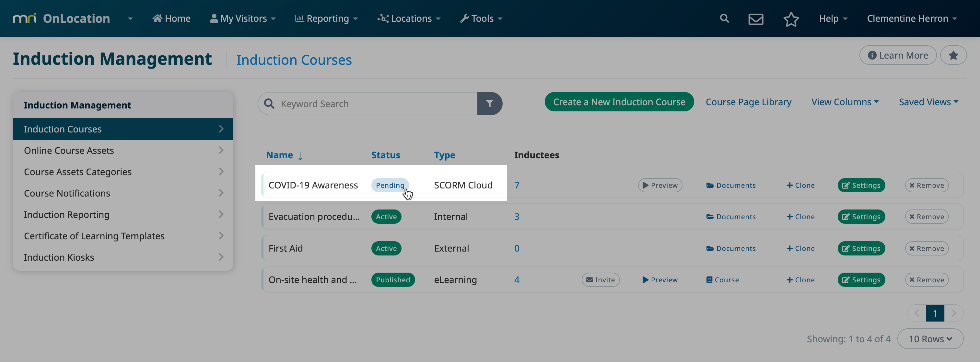The height and width of the screenshot is (362, 980).
Task: Remove the On-site health and safety course
Action: coord(926,280)
